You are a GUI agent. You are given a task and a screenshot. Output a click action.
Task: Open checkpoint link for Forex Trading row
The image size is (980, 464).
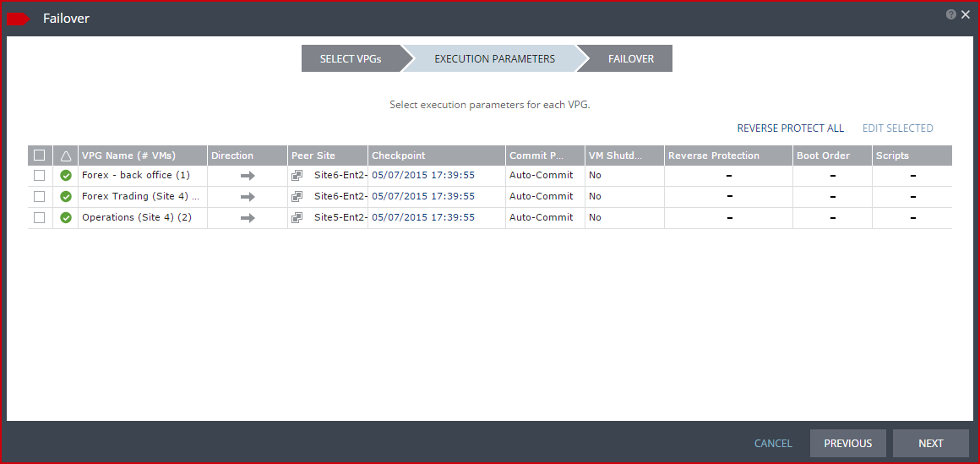point(423,196)
